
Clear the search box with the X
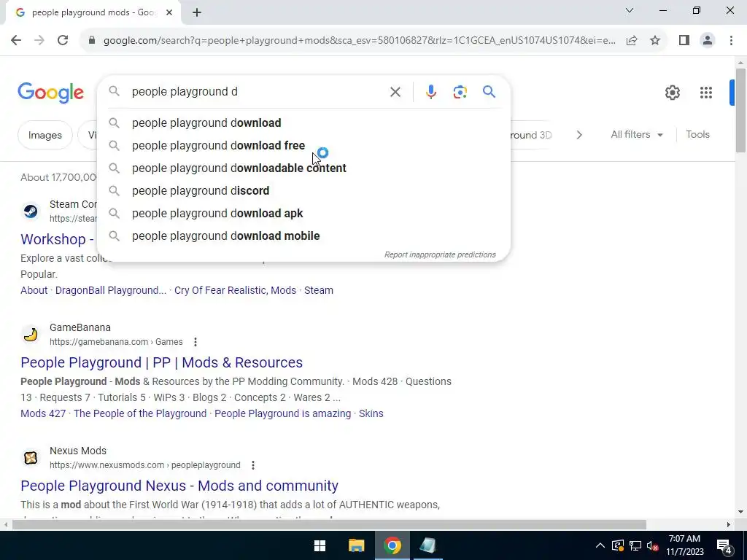(x=395, y=92)
